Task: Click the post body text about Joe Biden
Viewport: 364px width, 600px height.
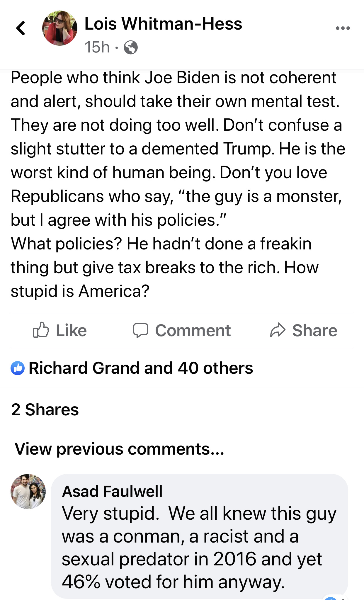Action: tap(176, 184)
